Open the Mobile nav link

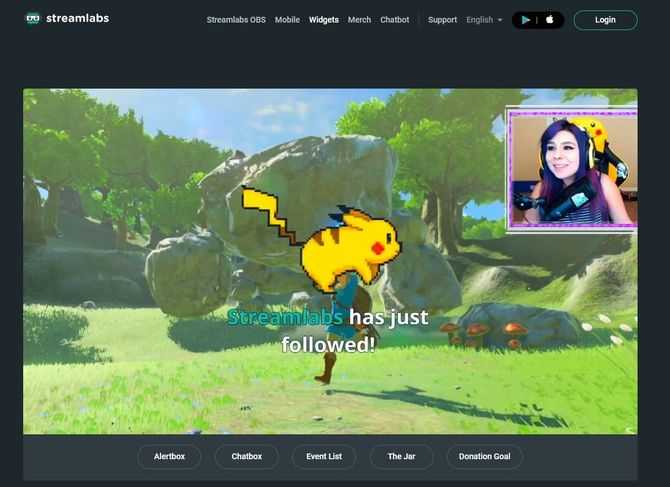tap(287, 20)
